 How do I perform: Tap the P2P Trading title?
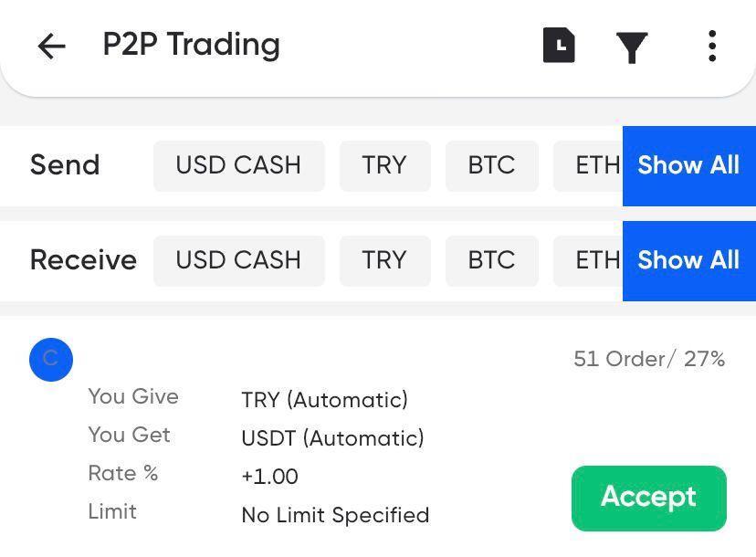tap(191, 45)
